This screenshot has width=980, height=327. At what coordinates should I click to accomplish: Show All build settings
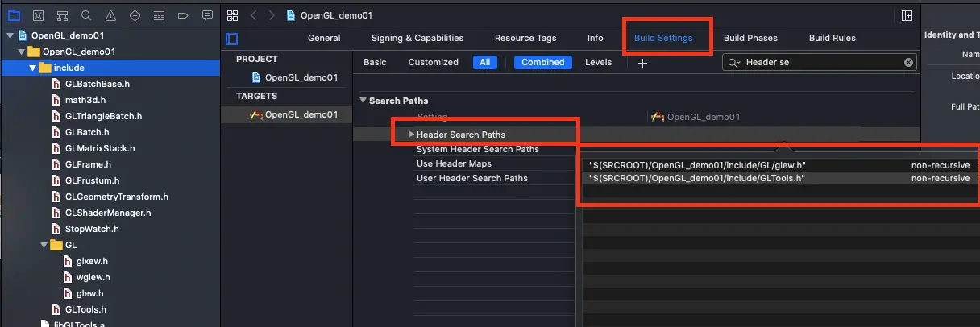(485, 62)
